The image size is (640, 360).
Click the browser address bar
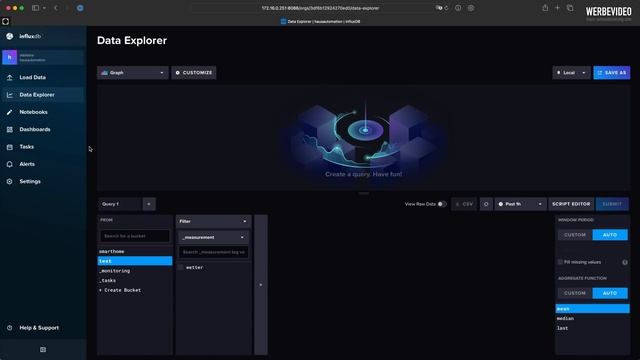pyautogui.click(x=320, y=8)
